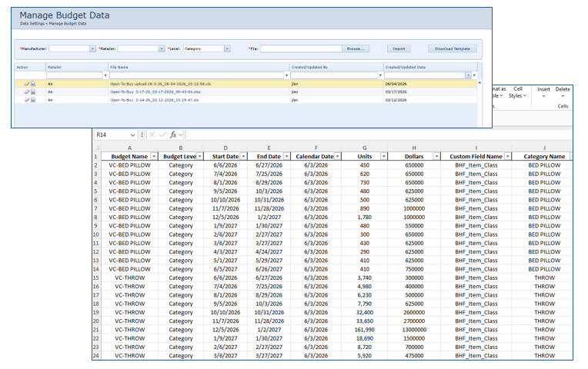Open Start Date column filter in Excel

coord(243,156)
